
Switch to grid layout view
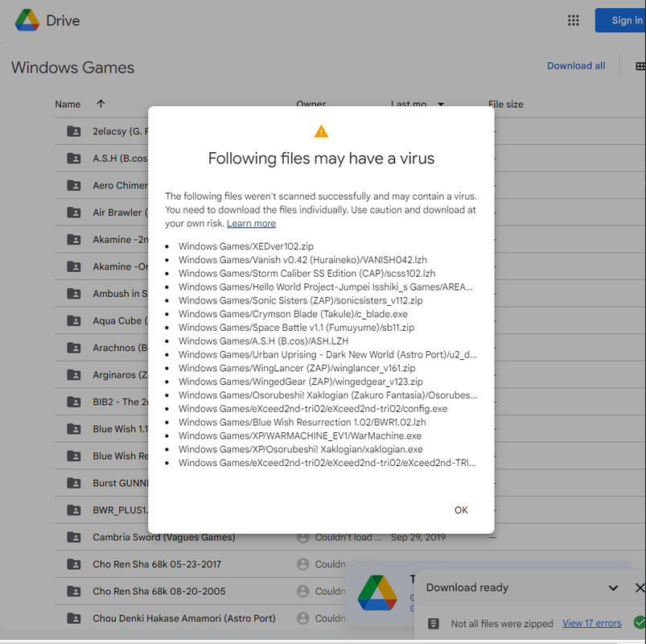[640, 66]
